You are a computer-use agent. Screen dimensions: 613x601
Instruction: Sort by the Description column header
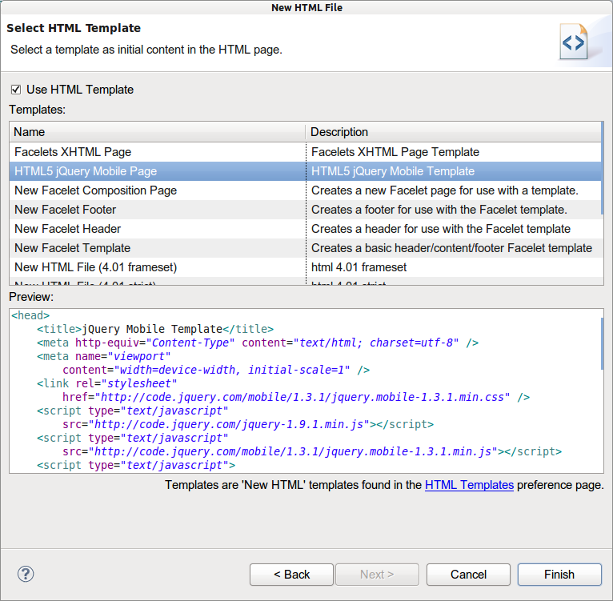click(453, 132)
